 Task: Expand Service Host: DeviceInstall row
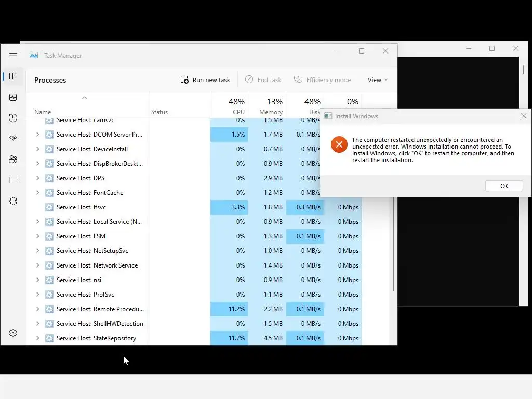(37, 149)
